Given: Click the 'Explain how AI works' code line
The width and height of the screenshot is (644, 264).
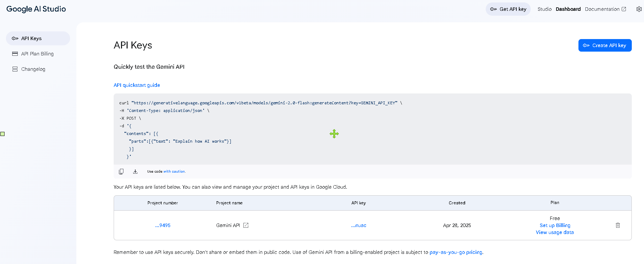Looking at the screenshot, I should [180, 141].
